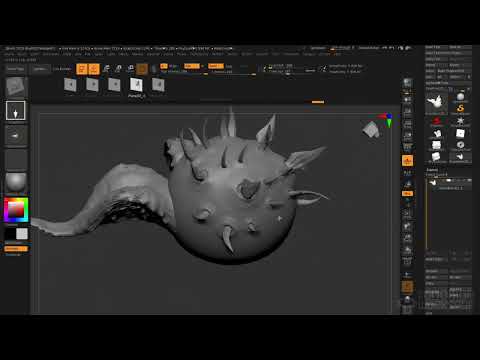Viewport: 480px width, 360px height.
Task: Select the white main color swatch
Action: [22, 234]
